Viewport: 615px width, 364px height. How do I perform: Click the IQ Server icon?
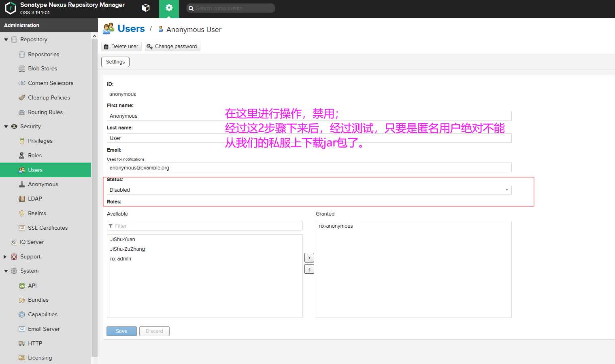click(x=14, y=242)
